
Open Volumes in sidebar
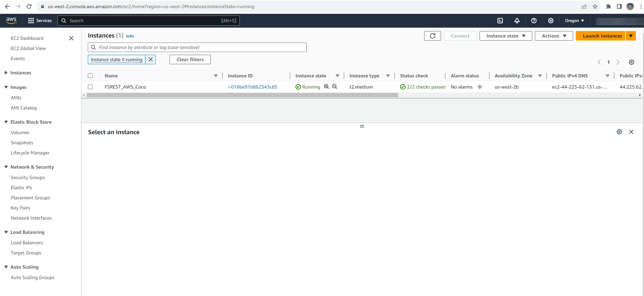pyautogui.click(x=20, y=132)
